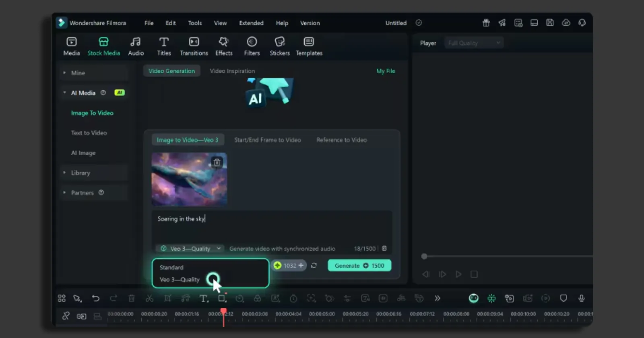Expand the Library tree section
Viewport: 644px width, 338px height.
coord(80,173)
